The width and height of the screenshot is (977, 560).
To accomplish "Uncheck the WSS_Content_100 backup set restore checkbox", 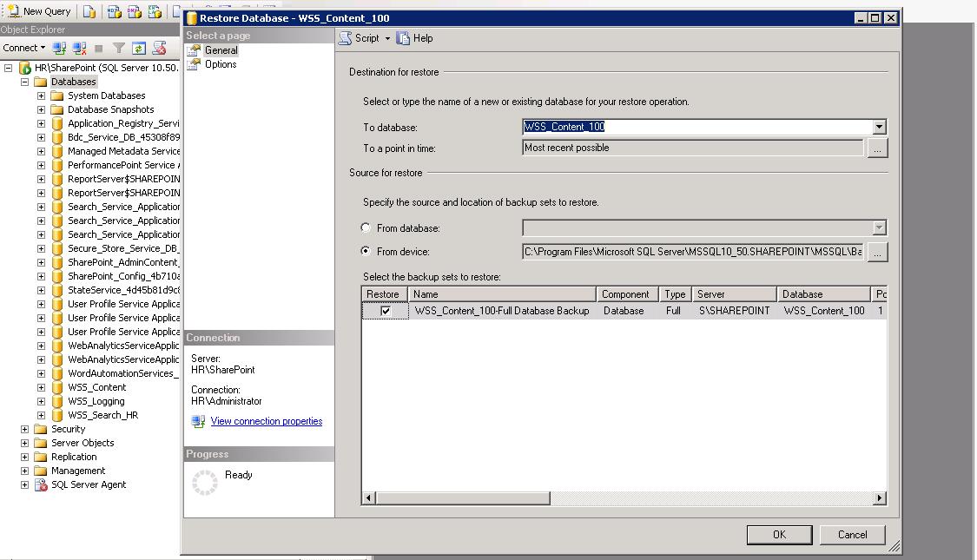I will (384, 310).
